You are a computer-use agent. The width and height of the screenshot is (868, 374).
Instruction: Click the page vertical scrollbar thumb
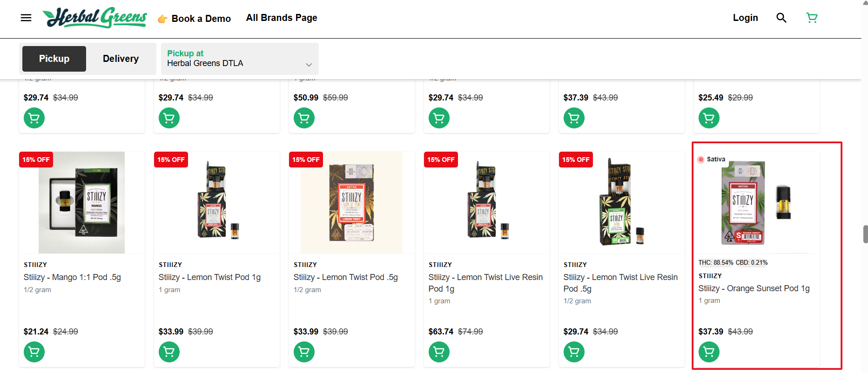click(x=865, y=234)
